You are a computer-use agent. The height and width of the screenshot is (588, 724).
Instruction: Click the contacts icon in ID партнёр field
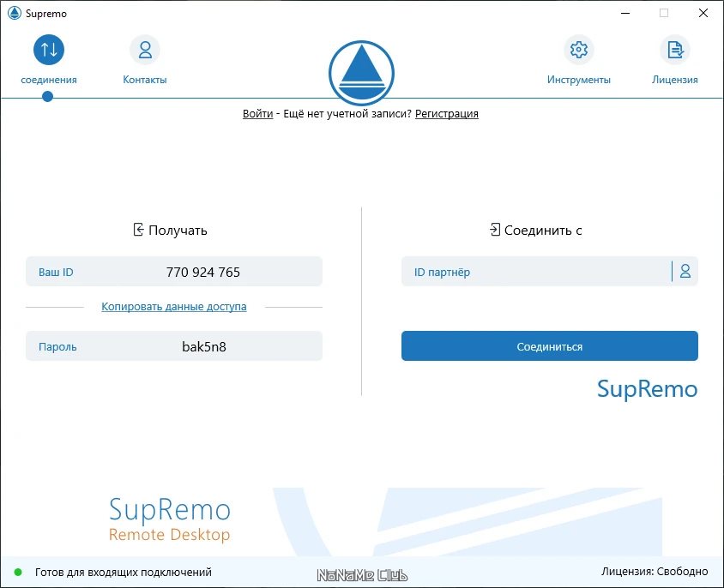tap(685, 272)
